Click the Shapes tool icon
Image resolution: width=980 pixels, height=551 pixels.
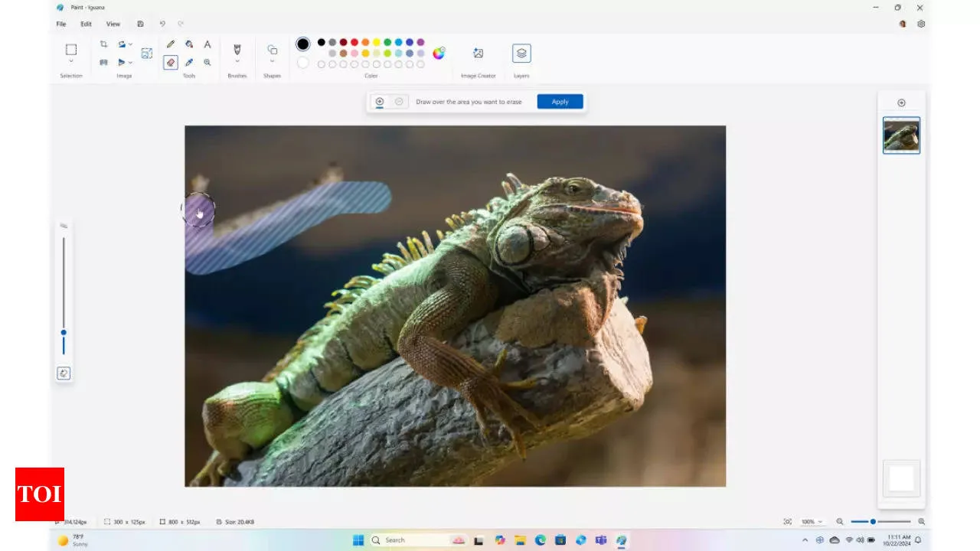[272, 49]
